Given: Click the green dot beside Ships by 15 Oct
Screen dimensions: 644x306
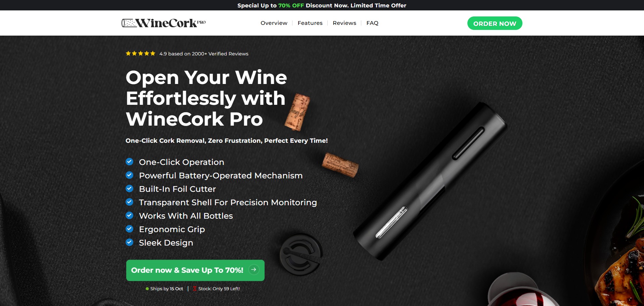Looking at the screenshot, I should [x=147, y=289].
